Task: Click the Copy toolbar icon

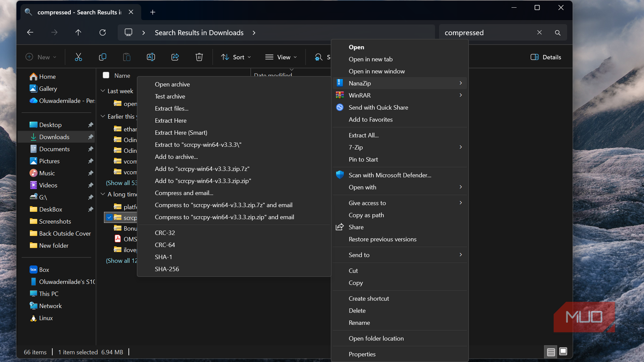Action: tap(102, 57)
